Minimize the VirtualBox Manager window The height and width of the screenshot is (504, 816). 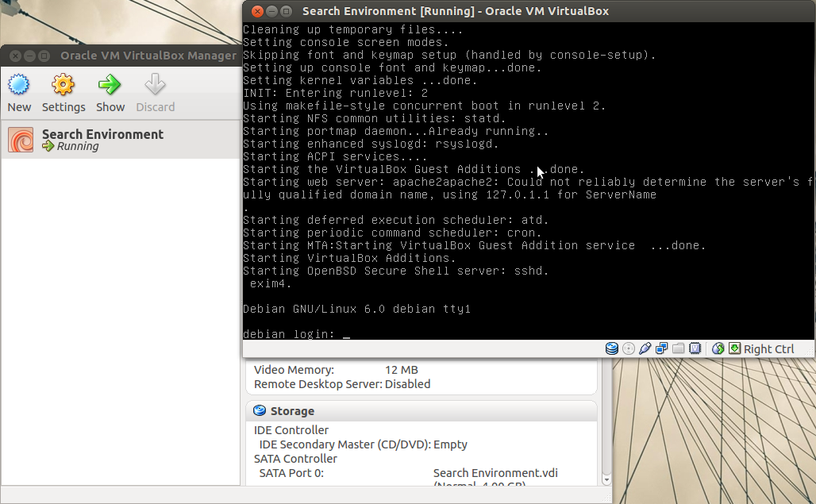coord(29,56)
